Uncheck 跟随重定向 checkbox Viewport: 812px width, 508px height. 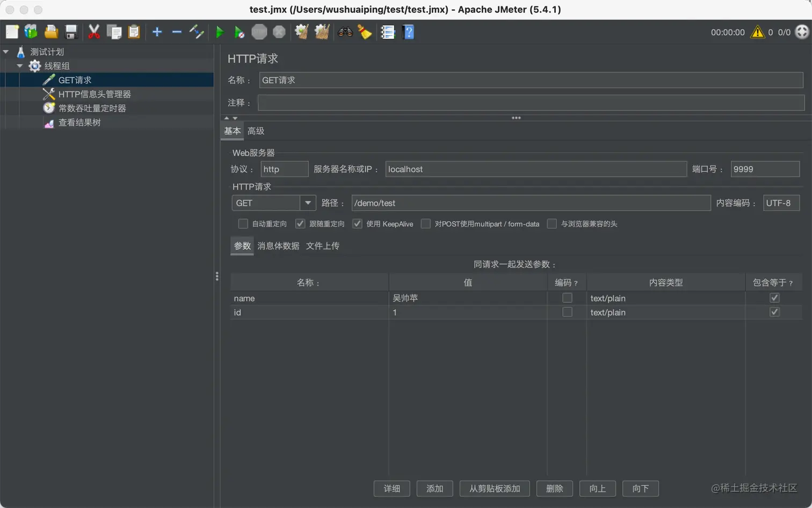[300, 224]
